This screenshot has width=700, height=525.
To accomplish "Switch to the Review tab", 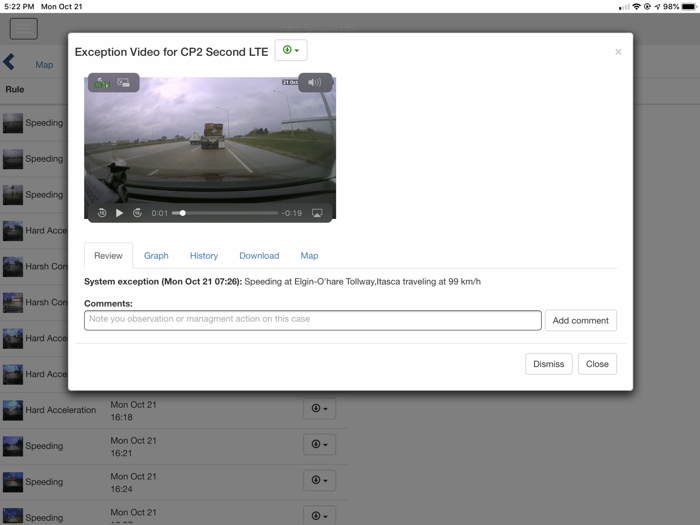I will (108, 255).
